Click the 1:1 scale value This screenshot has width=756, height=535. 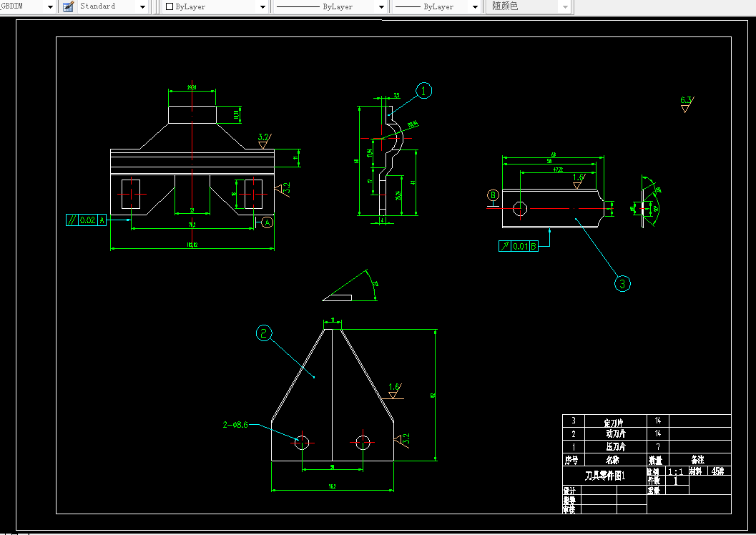675,472
